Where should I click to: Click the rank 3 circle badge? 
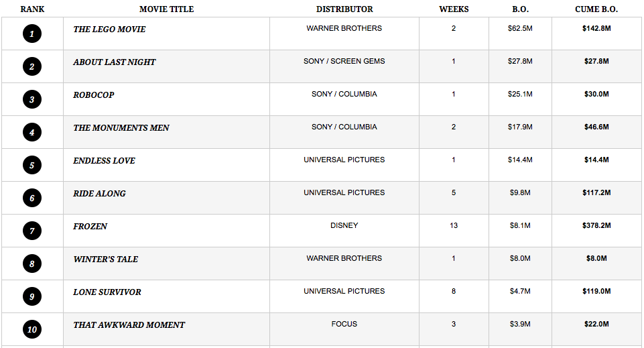click(x=32, y=99)
